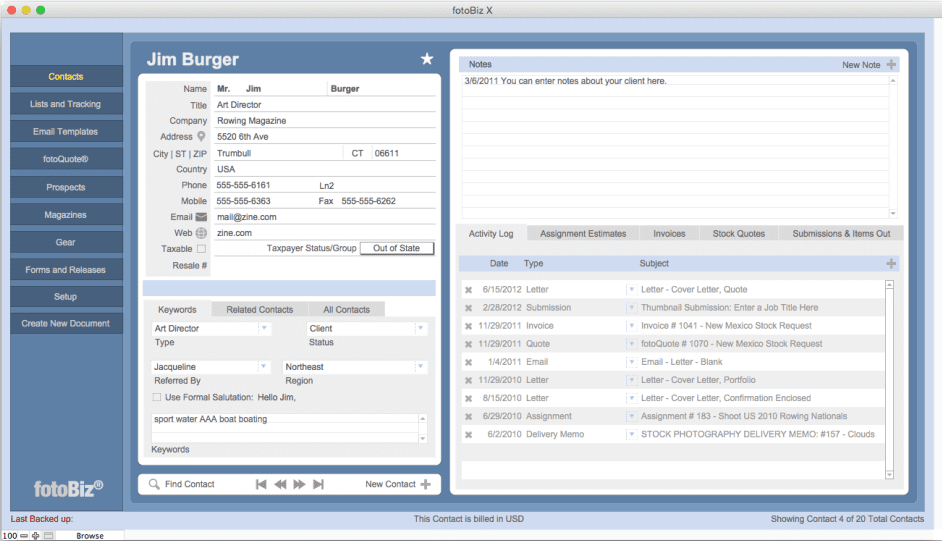Image resolution: width=942 pixels, height=541 pixels.
Task: Open the address map pin icon
Action: (x=201, y=136)
